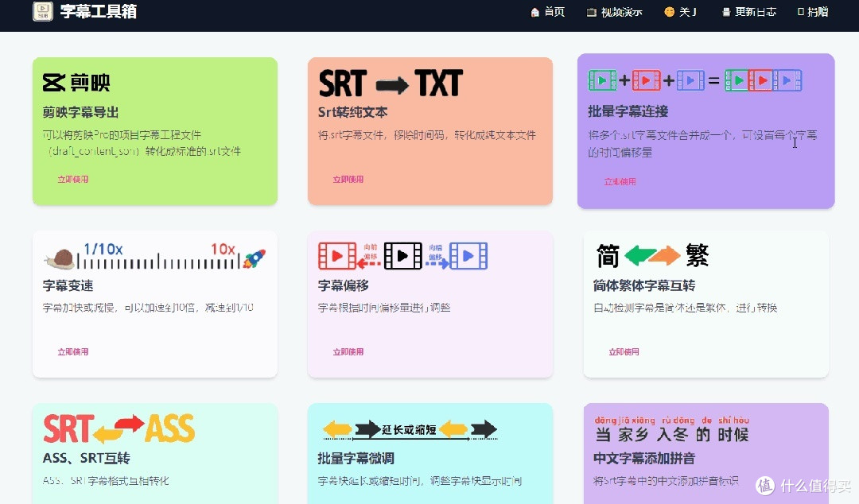Click 立即使用 under 剪映字幕导出
859x504 pixels.
pos(73,179)
